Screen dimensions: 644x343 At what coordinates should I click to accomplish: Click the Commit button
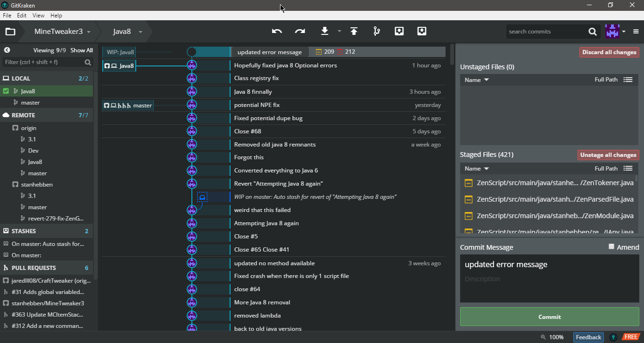tap(549, 317)
